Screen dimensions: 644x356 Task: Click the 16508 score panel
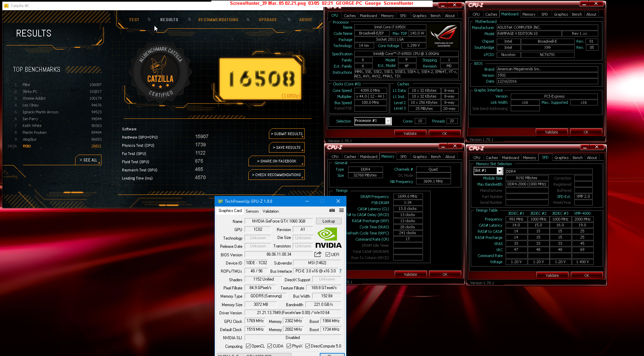(261, 79)
